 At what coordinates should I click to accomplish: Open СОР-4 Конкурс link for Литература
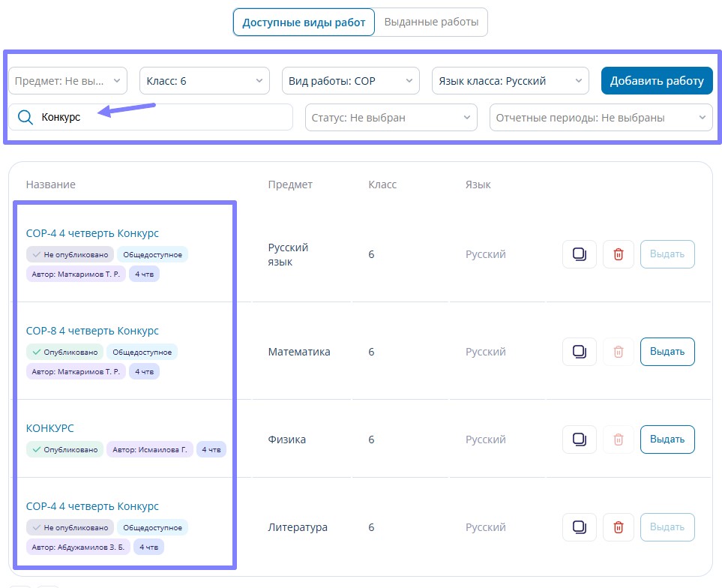tap(92, 506)
